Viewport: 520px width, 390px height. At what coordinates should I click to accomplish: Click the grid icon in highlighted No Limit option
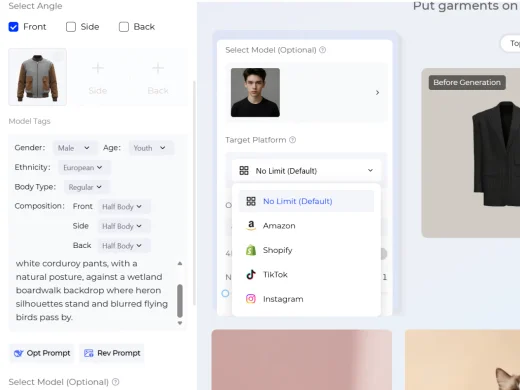[251, 201]
